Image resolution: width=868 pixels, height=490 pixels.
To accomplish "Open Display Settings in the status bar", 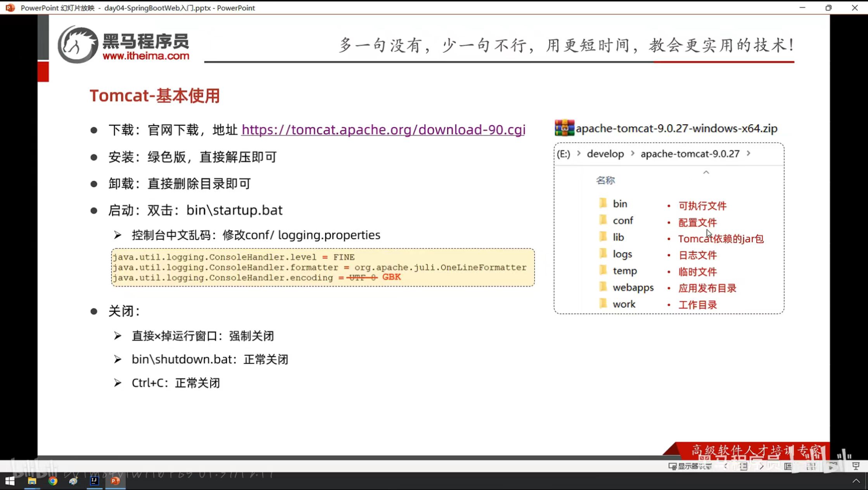I will tap(690, 466).
